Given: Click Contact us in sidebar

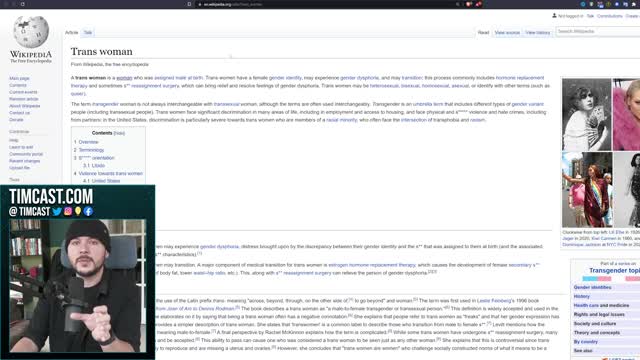Looking at the screenshot, I should pyautogui.click(x=20, y=113).
